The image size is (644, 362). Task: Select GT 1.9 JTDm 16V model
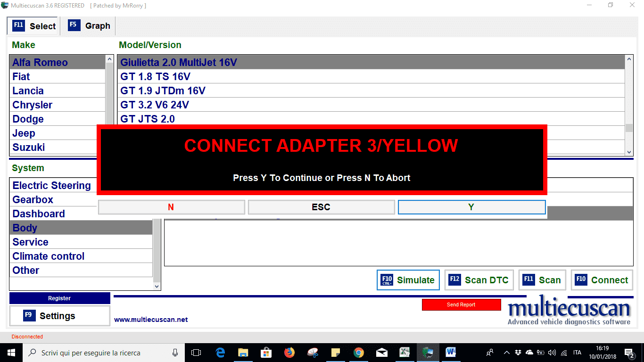click(x=163, y=91)
